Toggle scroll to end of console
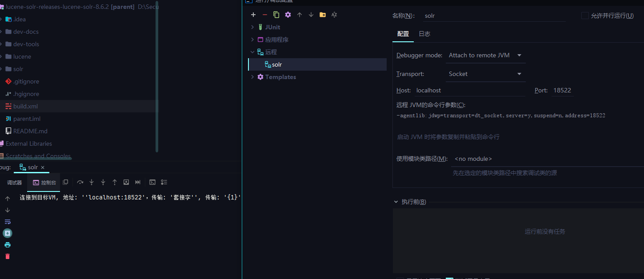 pos(8,233)
